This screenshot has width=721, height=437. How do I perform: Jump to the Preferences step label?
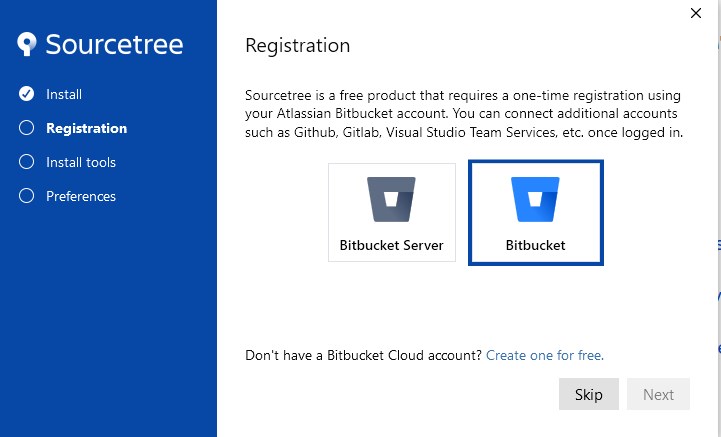pyautogui.click(x=81, y=196)
